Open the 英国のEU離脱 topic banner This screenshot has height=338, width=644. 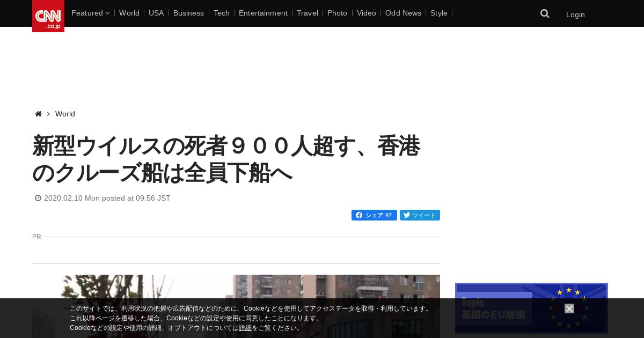(x=531, y=308)
